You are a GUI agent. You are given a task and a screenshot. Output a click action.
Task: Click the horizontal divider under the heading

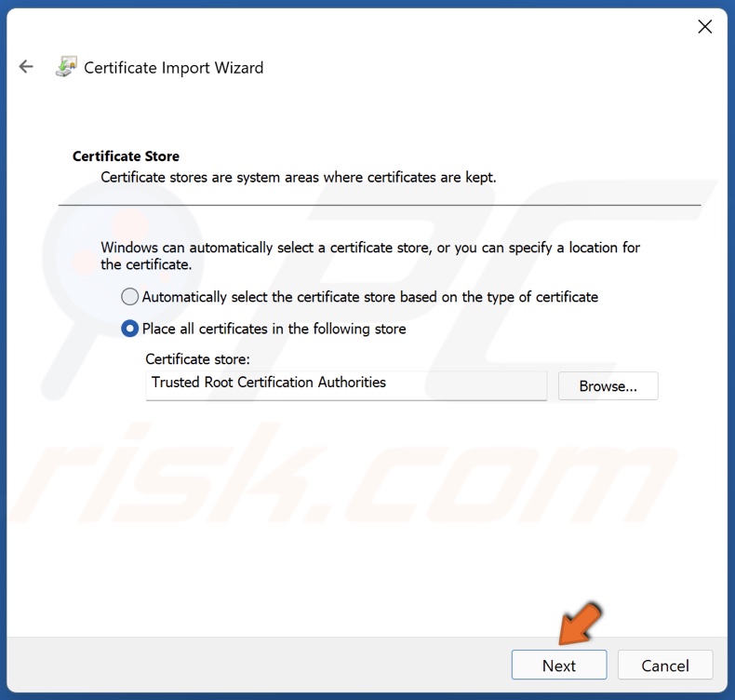(379, 205)
